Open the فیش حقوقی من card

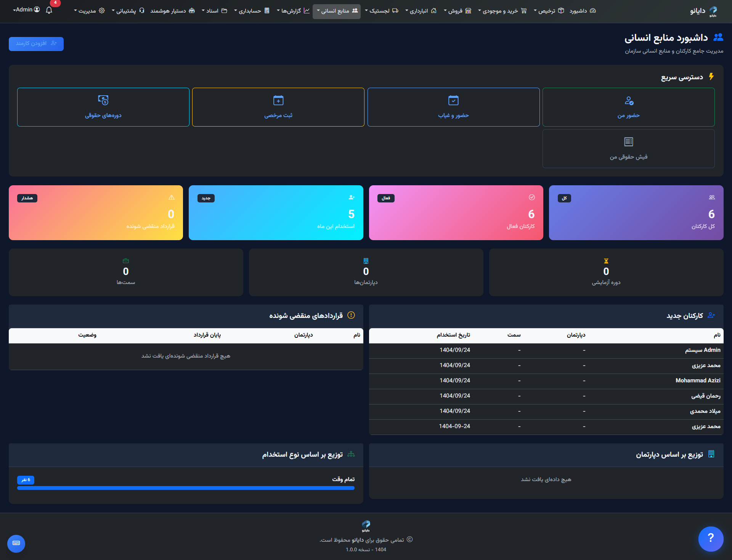coord(628,149)
